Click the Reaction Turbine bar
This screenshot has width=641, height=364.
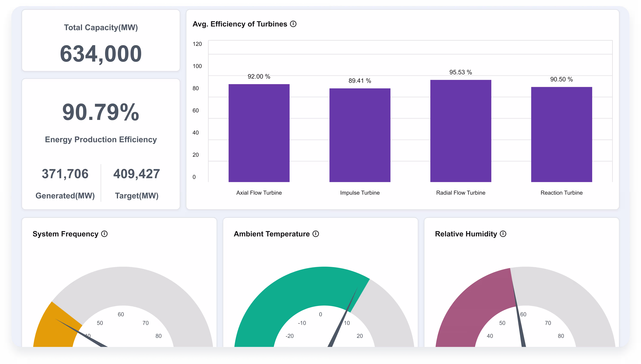pyautogui.click(x=562, y=135)
